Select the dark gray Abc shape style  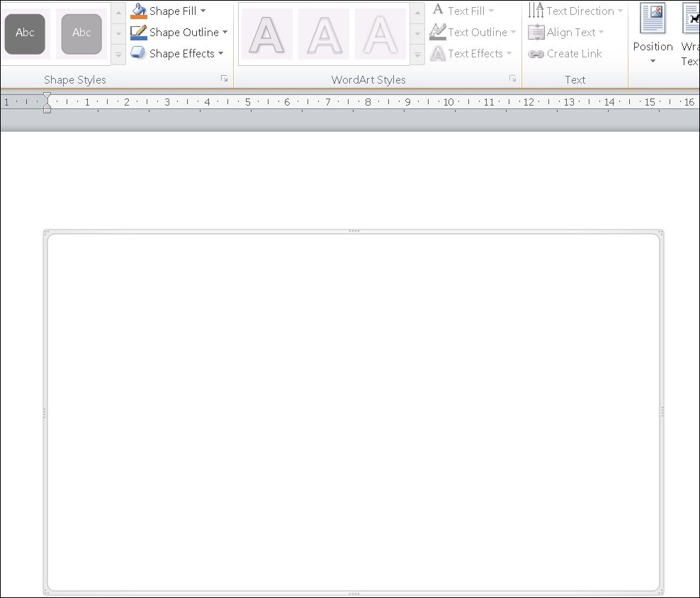coord(25,34)
